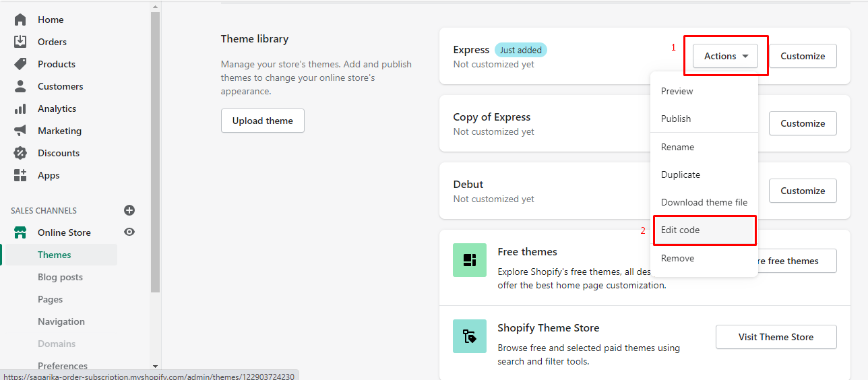This screenshot has width=868, height=380.
Task: Select Preferences under Online Store
Action: [x=63, y=366]
